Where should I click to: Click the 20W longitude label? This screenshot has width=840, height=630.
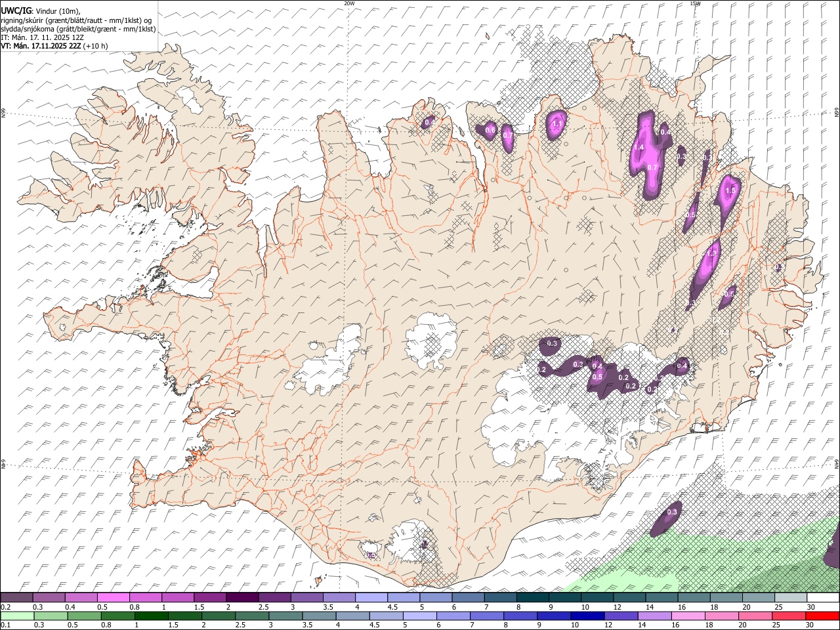(349, 3)
